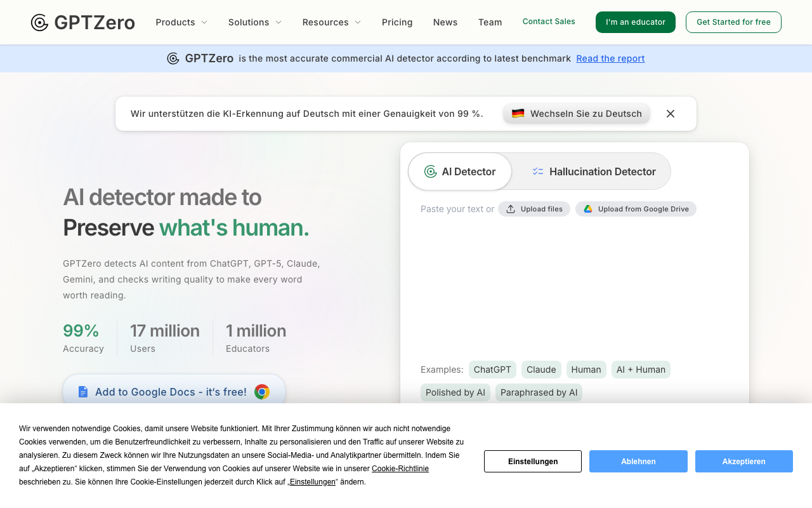Expand the Solutions menu
The image size is (812, 508).
[255, 22]
